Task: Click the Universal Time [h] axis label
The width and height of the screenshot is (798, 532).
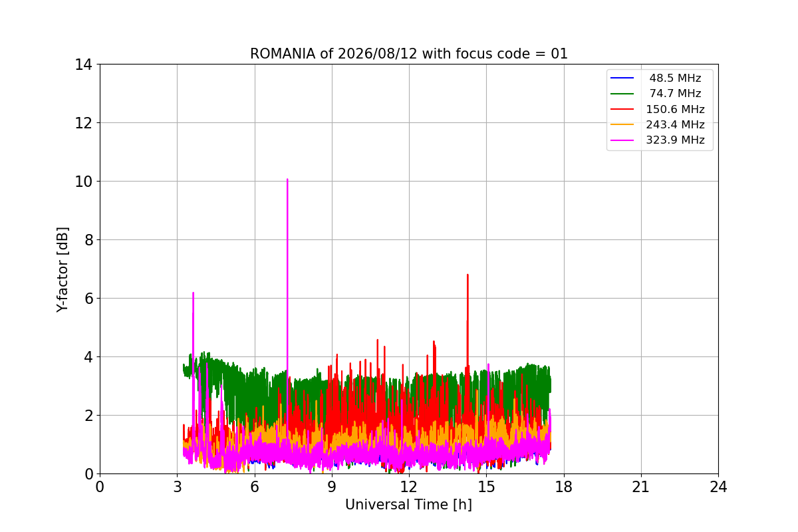Action: [408, 505]
